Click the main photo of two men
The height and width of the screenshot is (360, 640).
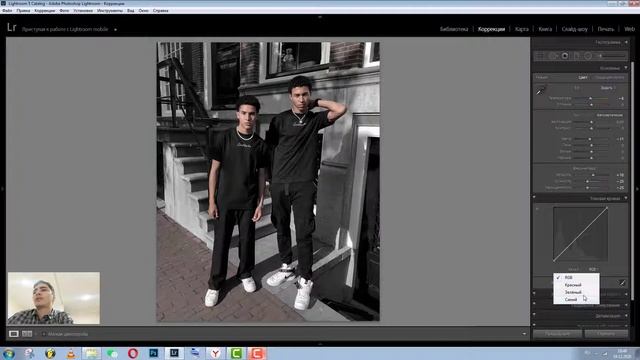pyautogui.click(x=268, y=181)
